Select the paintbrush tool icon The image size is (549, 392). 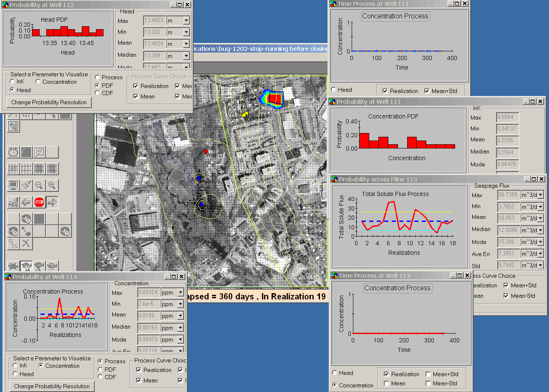26,186
